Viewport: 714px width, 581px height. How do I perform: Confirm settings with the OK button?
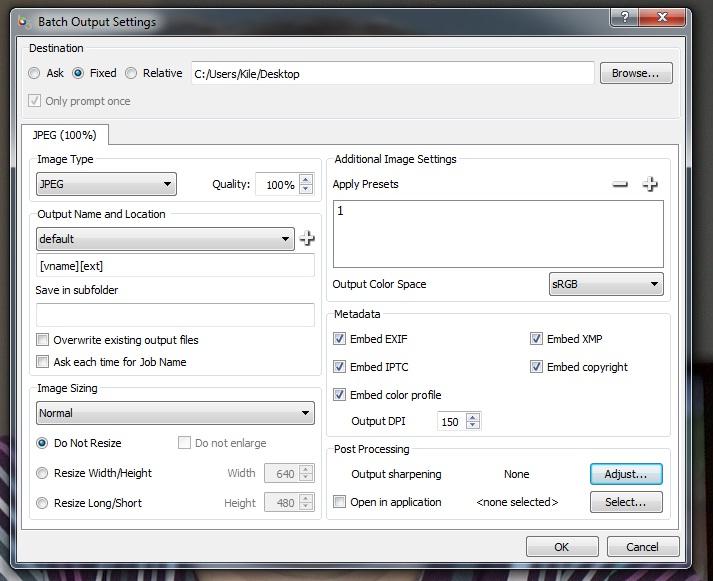coord(562,547)
